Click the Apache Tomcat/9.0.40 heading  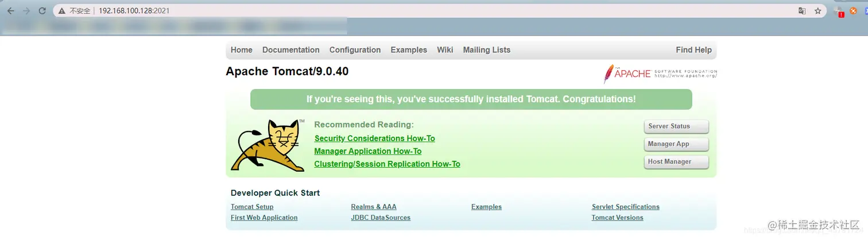(x=287, y=71)
